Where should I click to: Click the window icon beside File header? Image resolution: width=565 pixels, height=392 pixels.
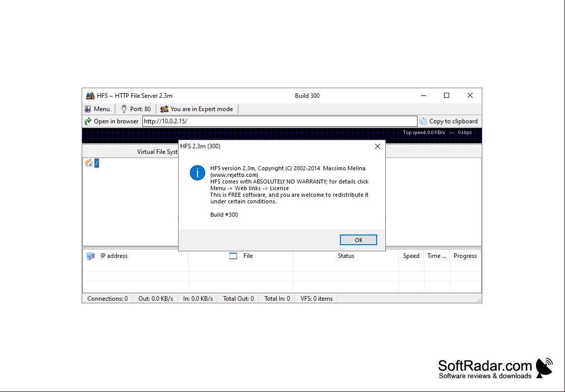[x=233, y=256]
